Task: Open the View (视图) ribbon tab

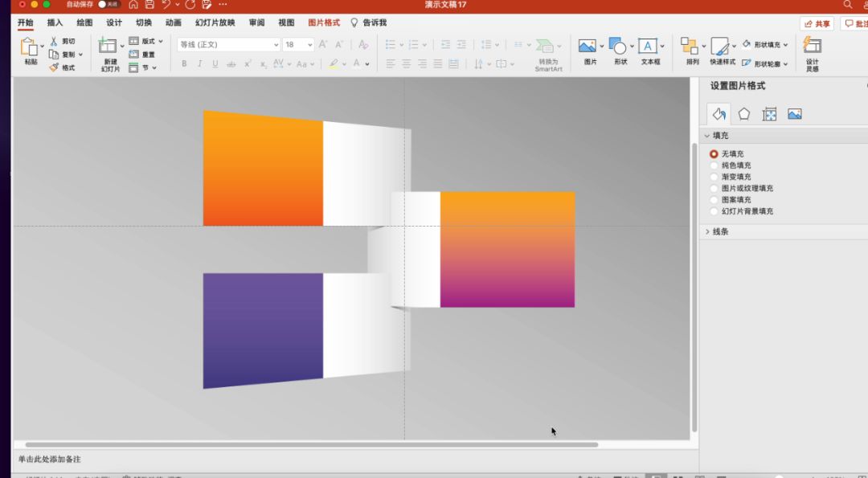Action: [x=286, y=22]
